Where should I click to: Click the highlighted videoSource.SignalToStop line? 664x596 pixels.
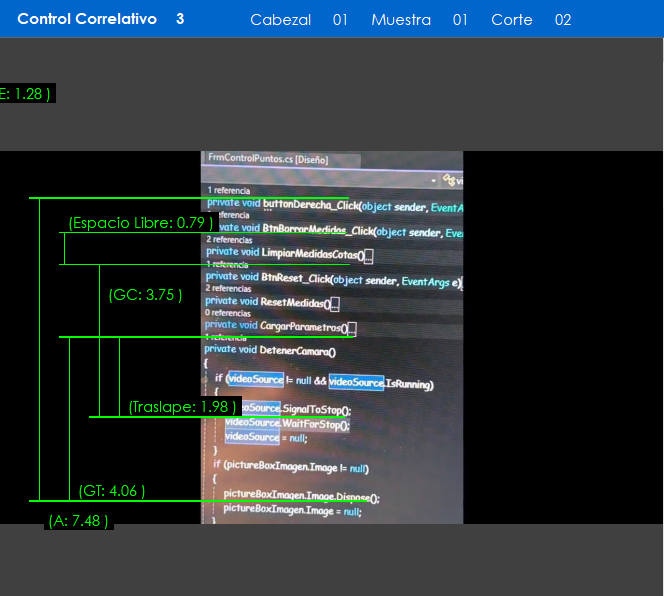[288, 409]
